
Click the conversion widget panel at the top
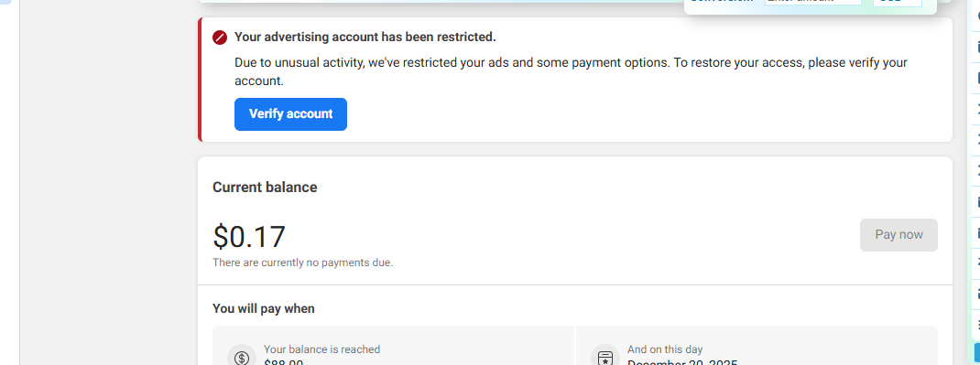pos(810,6)
